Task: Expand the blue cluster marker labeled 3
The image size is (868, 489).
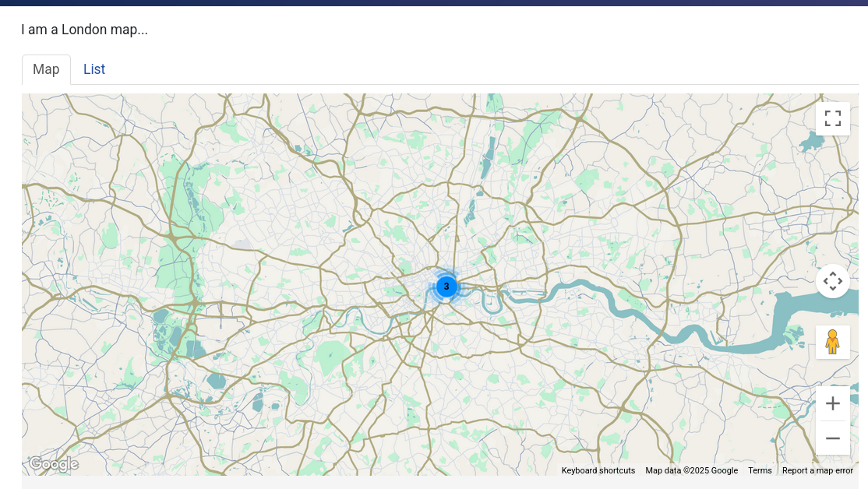Action: click(x=446, y=287)
